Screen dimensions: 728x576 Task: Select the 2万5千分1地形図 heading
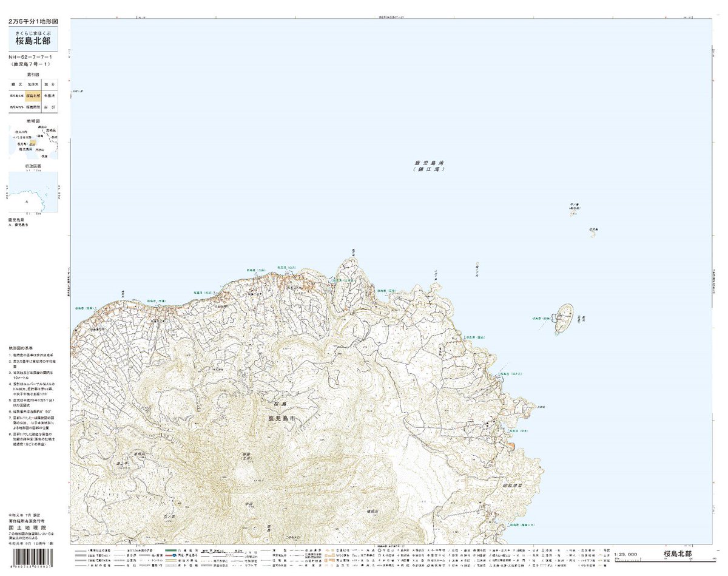(x=32, y=21)
